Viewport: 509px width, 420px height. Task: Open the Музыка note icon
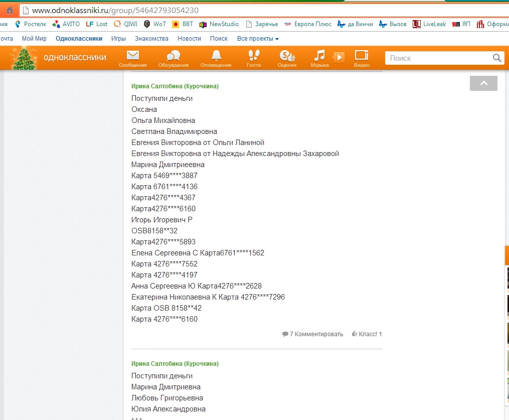319,56
